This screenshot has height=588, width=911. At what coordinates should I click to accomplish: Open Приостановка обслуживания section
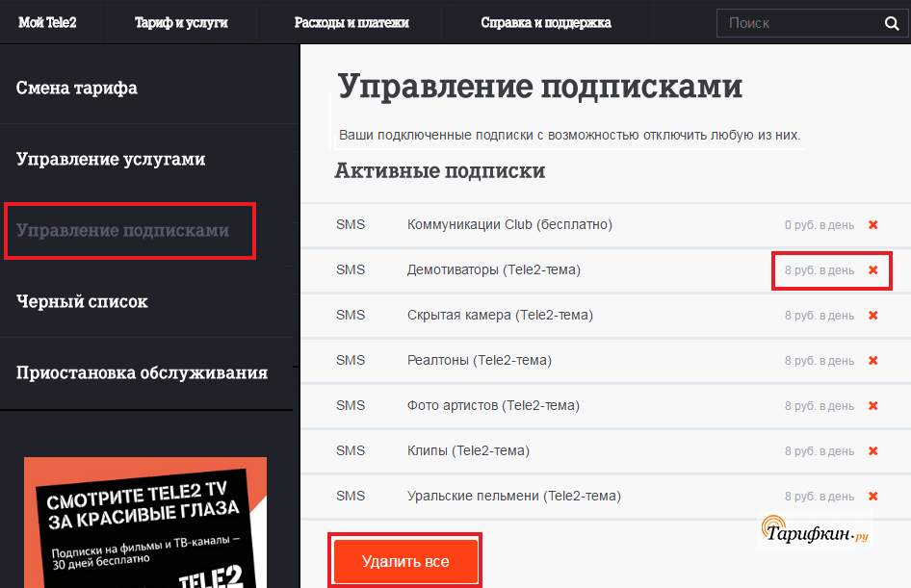click(x=142, y=372)
